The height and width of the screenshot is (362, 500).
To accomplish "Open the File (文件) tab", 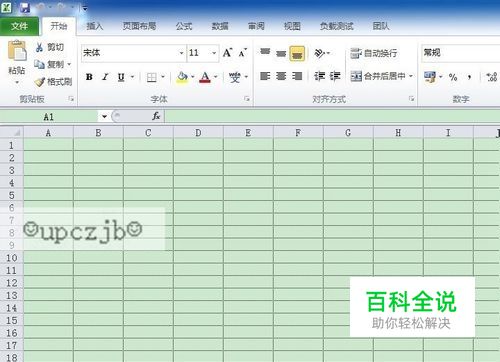I will coord(19,26).
